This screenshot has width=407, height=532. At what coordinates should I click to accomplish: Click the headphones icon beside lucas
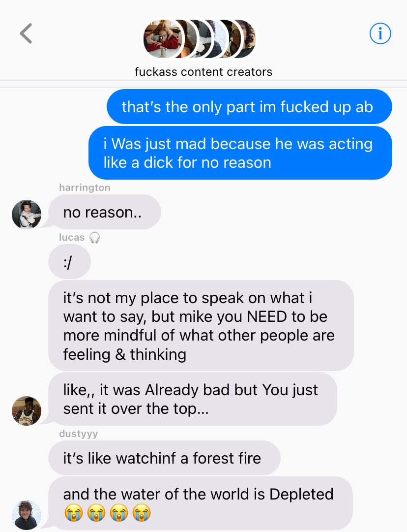coord(94,238)
